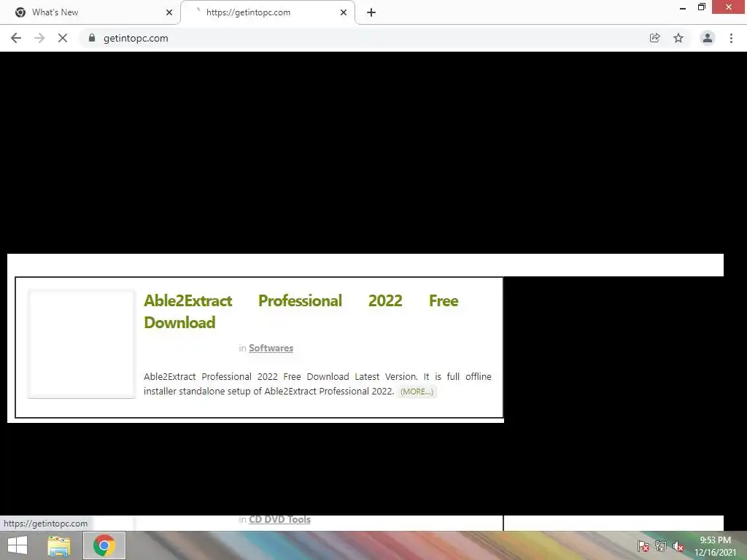747x560 pixels.
Task: Open the Chrome profile avatar
Action: coord(708,38)
